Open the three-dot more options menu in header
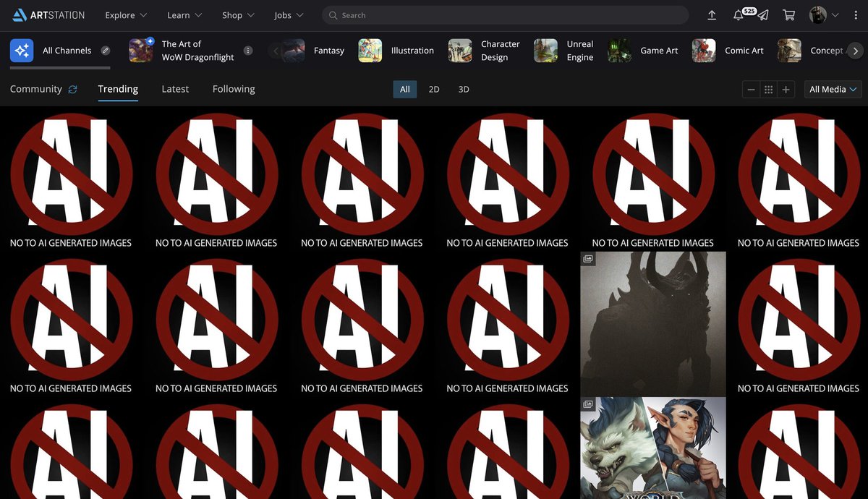Viewport: 868px width, 499px height. point(856,15)
